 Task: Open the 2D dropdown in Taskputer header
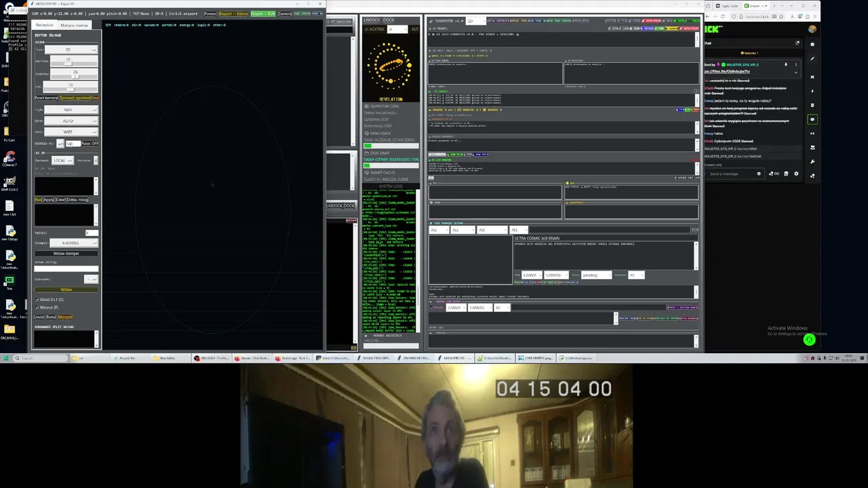click(x=476, y=21)
